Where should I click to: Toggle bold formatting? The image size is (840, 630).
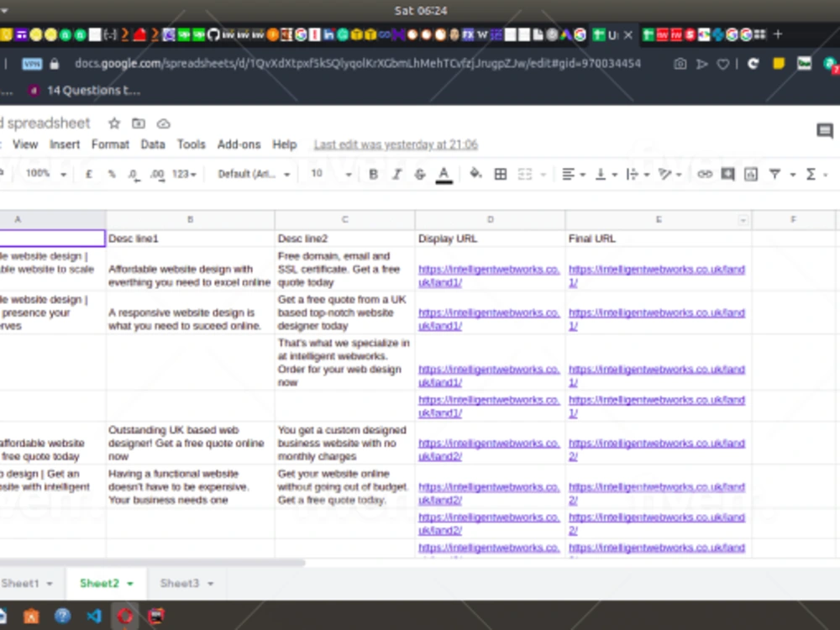pos(374,174)
